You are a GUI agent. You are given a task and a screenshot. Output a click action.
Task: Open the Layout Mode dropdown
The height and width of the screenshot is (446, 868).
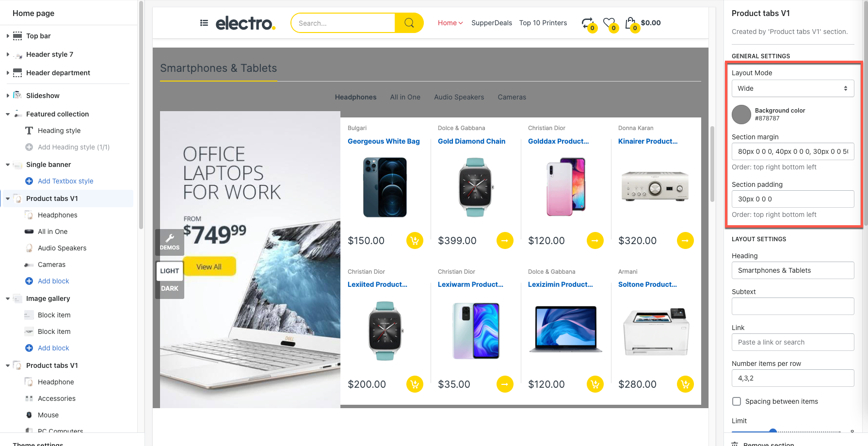coord(793,88)
